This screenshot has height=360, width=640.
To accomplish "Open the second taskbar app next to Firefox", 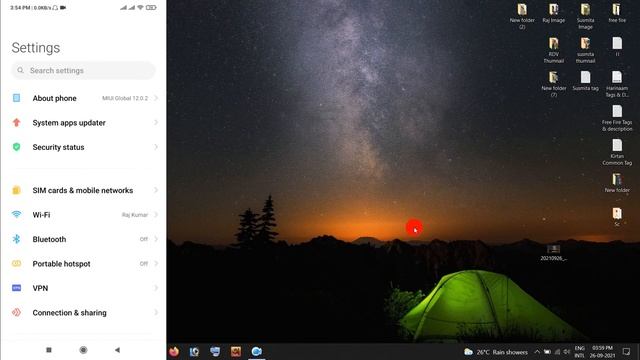I will (x=194, y=351).
